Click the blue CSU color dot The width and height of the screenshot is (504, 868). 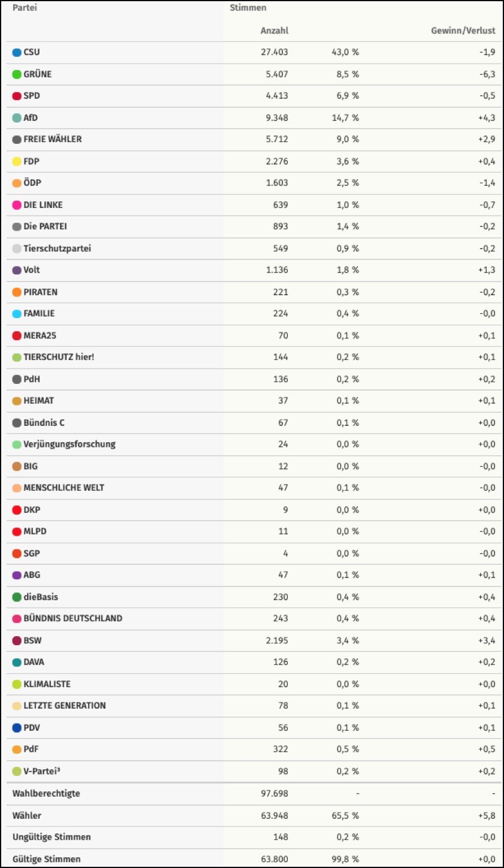pyautogui.click(x=17, y=52)
